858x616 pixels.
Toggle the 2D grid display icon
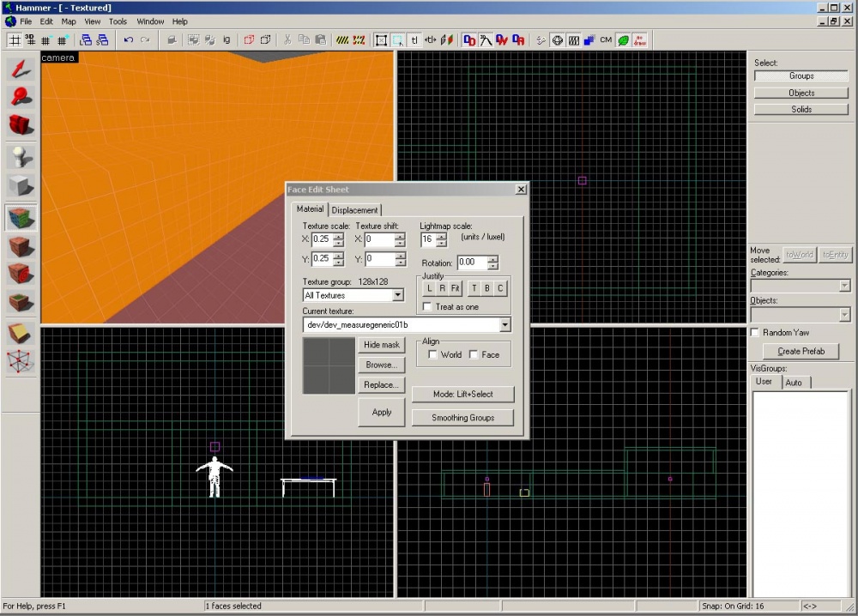[x=15, y=39]
